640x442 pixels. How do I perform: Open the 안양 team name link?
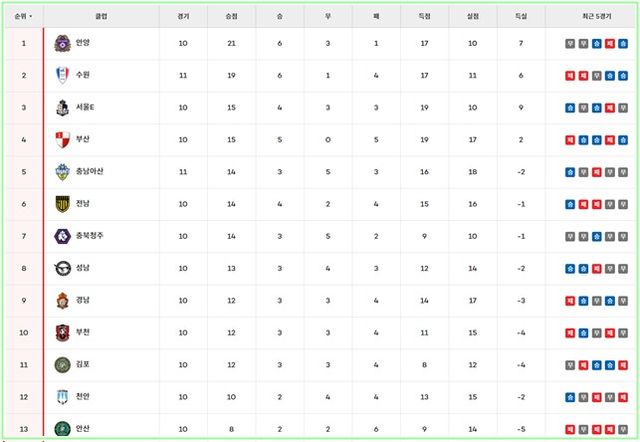(x=82, y=43)
